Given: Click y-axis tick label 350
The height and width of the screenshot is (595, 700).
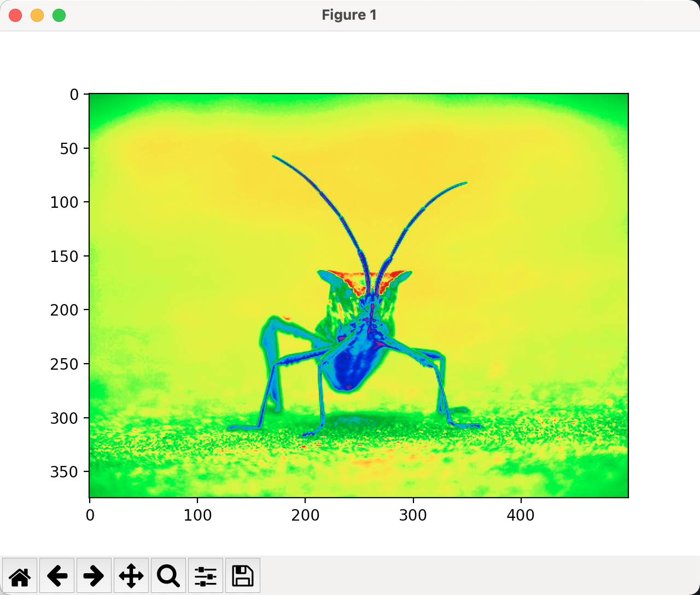Looking at the screenshot, I should (x=65, y=472).
